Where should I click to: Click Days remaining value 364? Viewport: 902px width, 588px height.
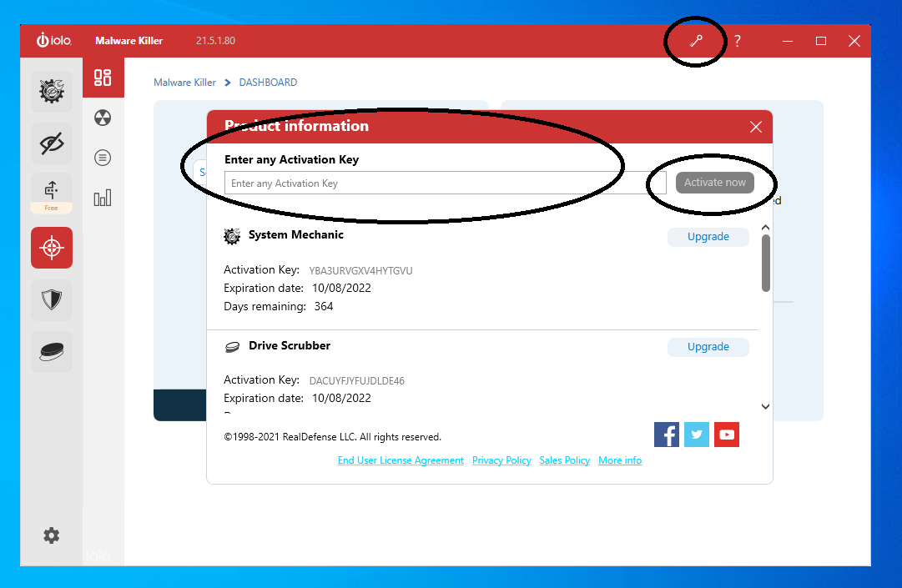click(324, 306)
